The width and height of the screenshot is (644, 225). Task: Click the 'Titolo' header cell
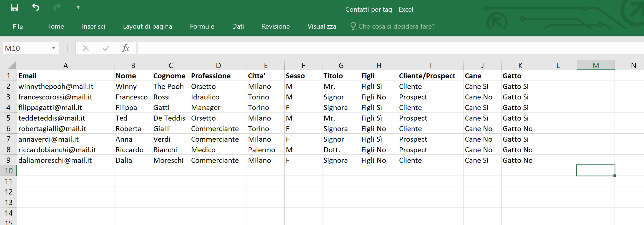point(341,76)
